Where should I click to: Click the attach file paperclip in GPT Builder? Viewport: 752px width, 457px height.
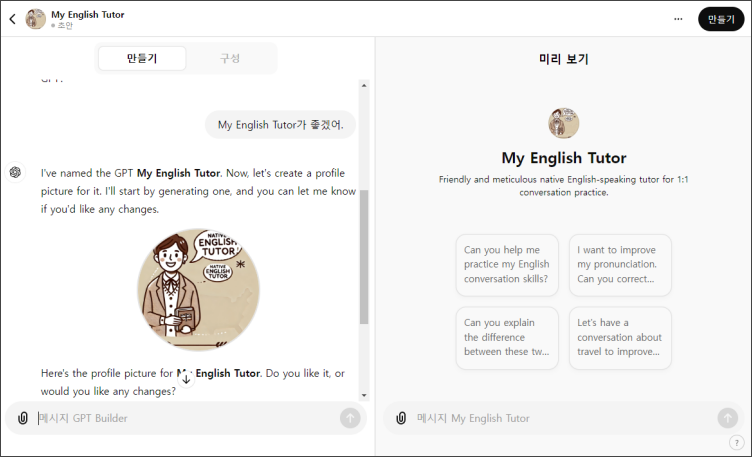click(x=23, y=418)
